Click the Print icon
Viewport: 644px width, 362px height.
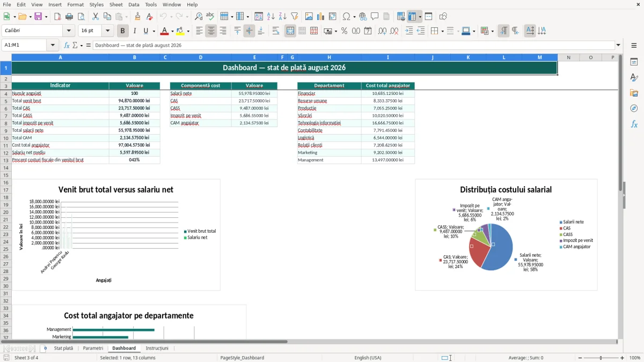coord(69,17)
